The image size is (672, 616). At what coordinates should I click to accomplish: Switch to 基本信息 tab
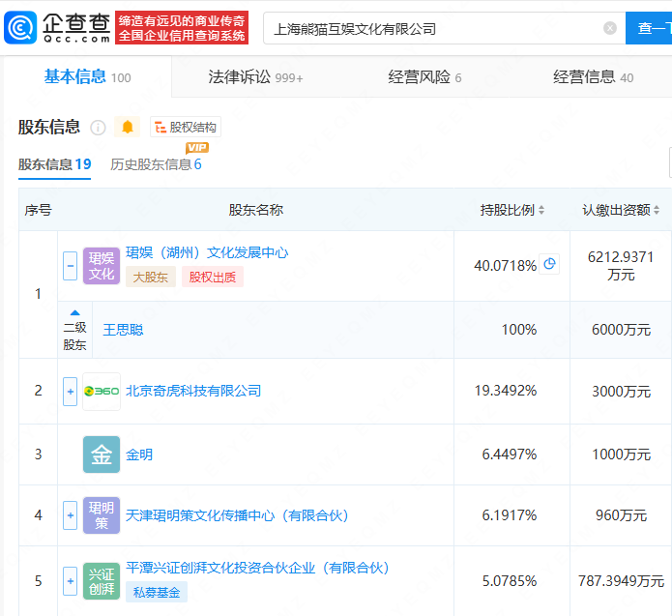87,76
